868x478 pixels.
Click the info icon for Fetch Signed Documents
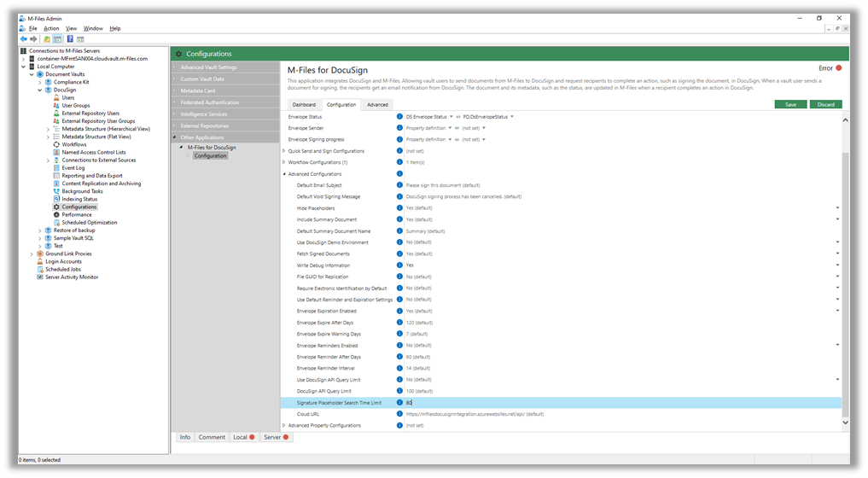pos(399,254)
